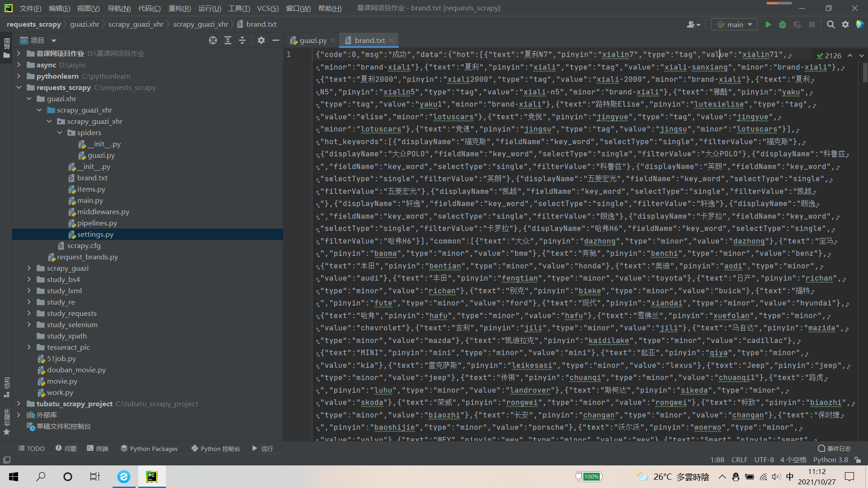The image size is (868, 488).
Task: Click the UTF-8 encoding selector
Action: coord(764,460)
